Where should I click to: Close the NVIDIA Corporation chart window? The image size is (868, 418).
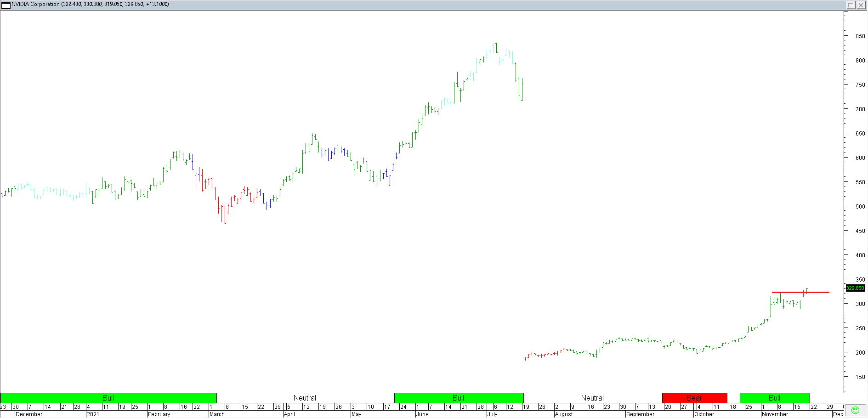coord(861,5)
